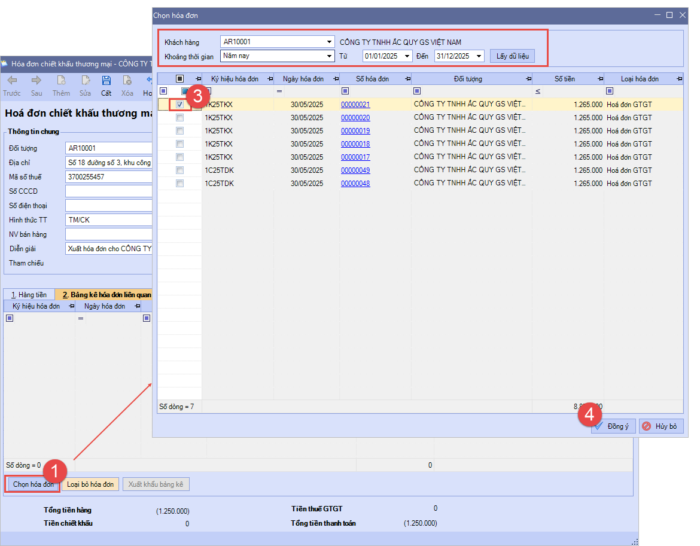Click the Xóa (delete) toolbar icon
This screenshot has height=546, width=700.
[x=127, y=81]
